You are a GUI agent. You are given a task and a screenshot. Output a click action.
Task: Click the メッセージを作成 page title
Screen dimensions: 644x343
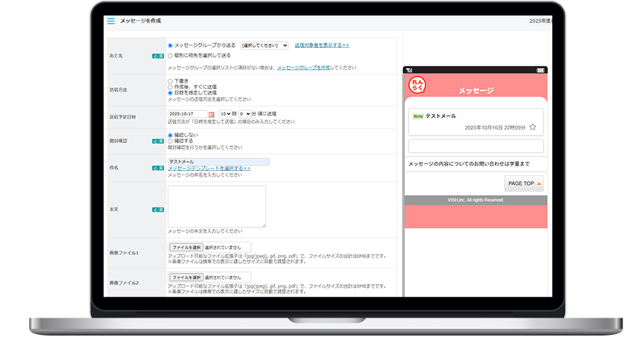tap(140, 21)
